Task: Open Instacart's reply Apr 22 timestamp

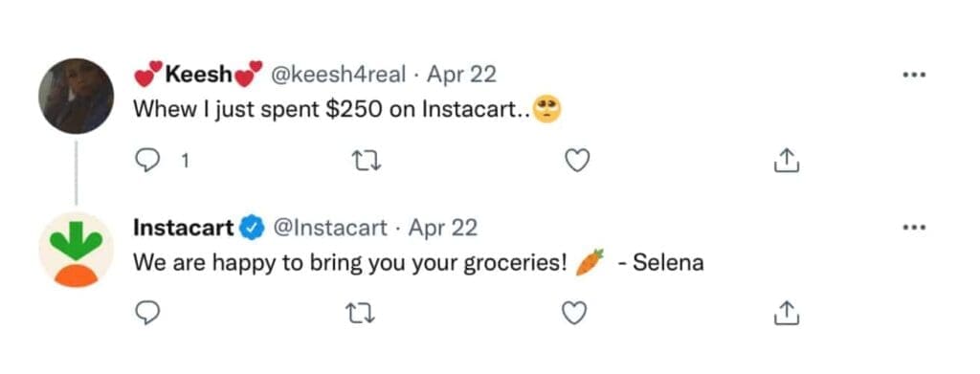Action: coord(442,228)
